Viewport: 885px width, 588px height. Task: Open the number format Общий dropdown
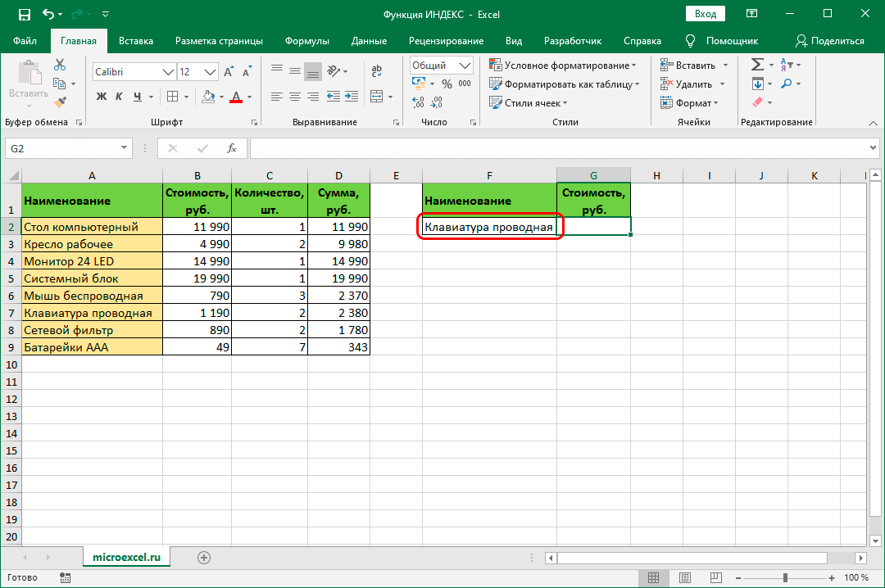(465, 66)
